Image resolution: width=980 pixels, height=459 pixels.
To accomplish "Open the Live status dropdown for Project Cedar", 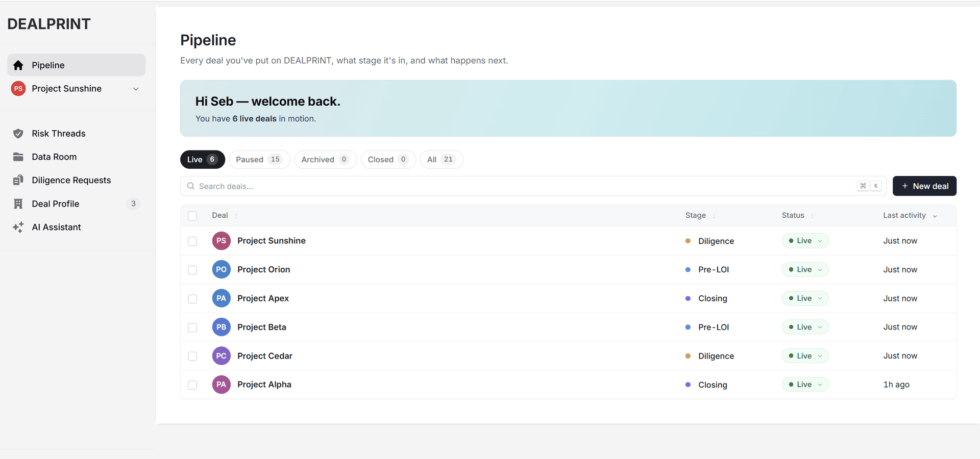I will [805, 356].
